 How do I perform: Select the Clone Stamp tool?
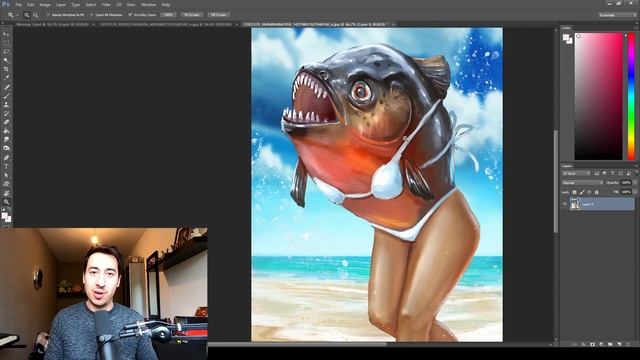(6, 104)
